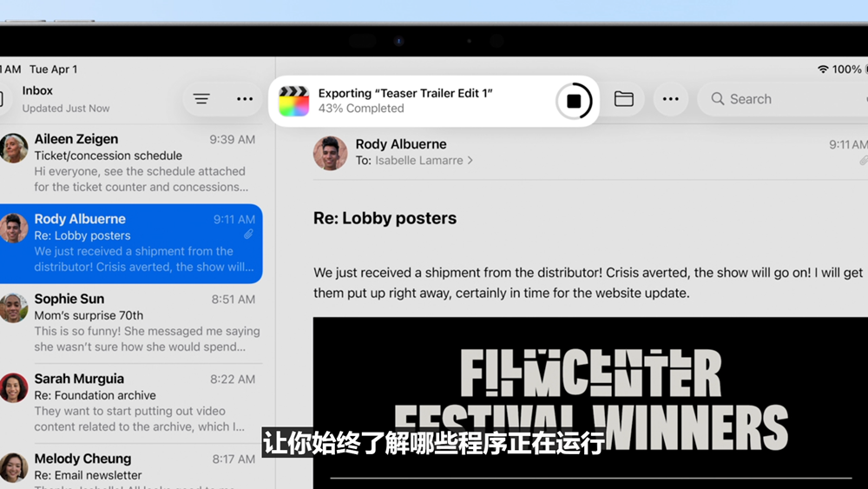Open Melody Cheung's Email newsletter message
This screenshot has height=489, width=868.
point(131,468)
